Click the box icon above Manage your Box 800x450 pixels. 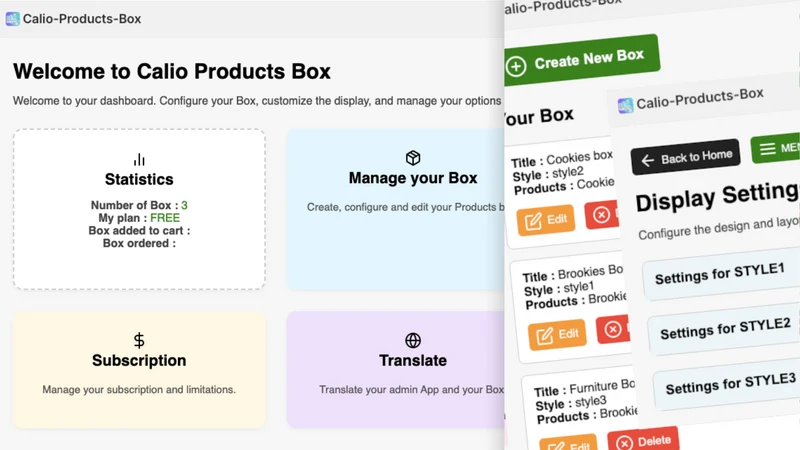tap(413, 158)
